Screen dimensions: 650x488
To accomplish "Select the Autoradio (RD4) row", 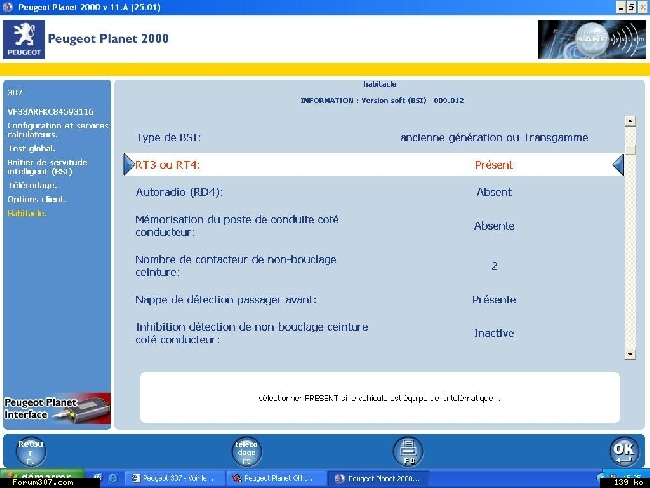I will [373, 192].
